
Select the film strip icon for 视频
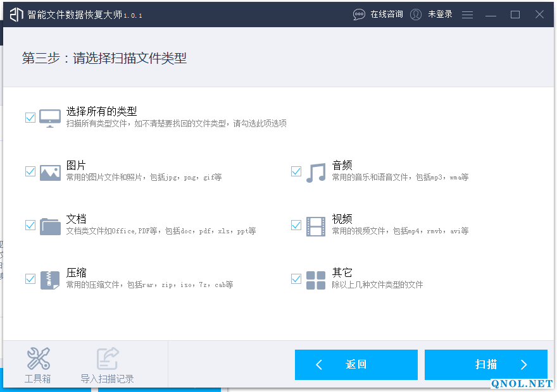315,224
